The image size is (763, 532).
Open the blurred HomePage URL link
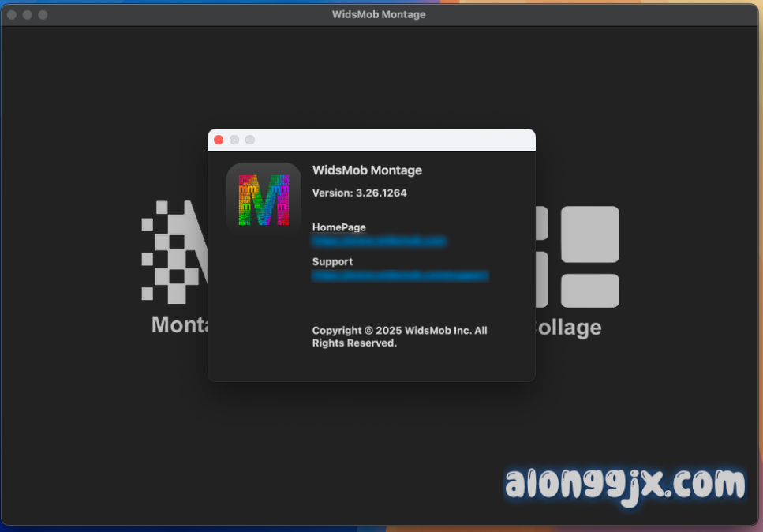tap(379, 241)
